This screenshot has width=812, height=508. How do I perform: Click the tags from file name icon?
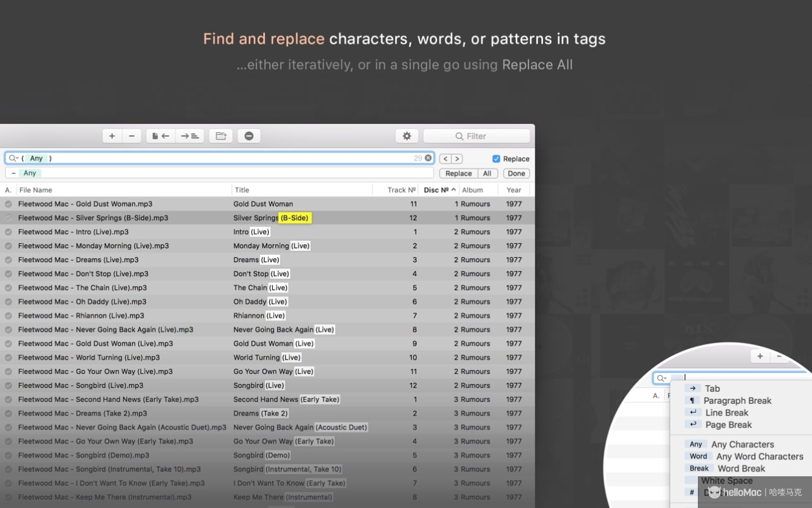pos(161,136)
